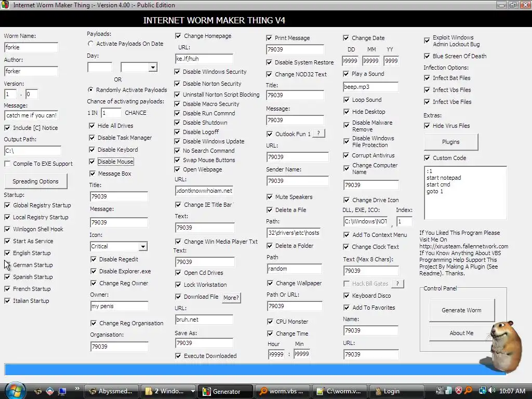Image resolution: width=532 pixels, height=399 pixels.
Task: Click the Play a Sound filename field
Action: tap(370, 87)
